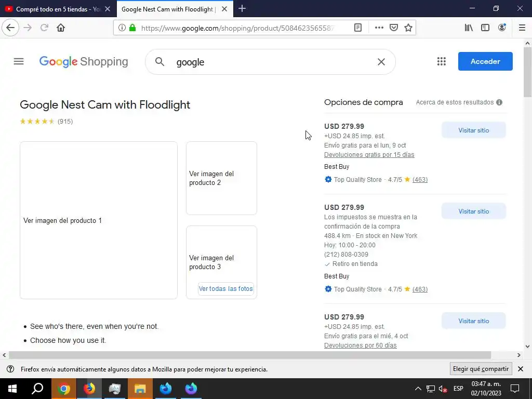Open Chrome from the taskbar

coord(63,389)
